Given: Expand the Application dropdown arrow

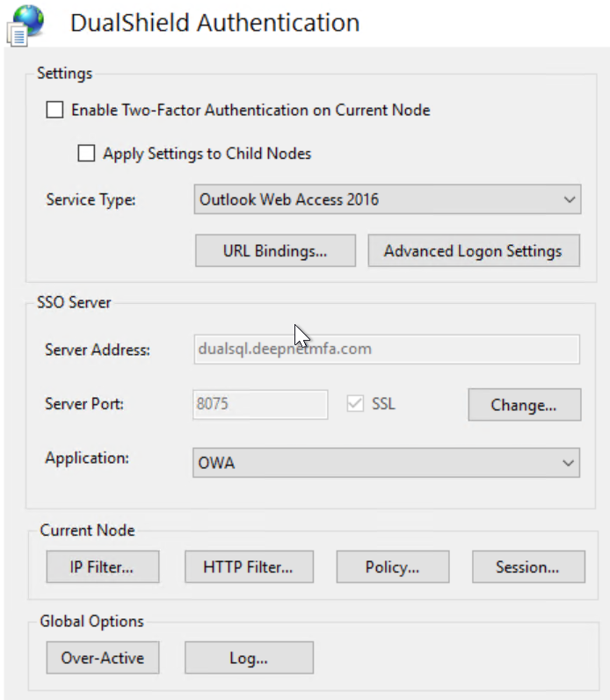Looking at the screenshot, I should coord(569,462).
